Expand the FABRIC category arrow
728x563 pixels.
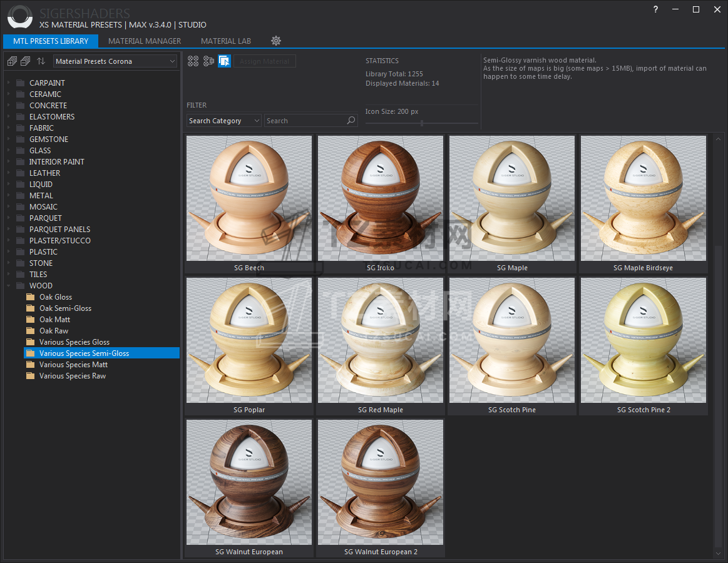[x=8, y=128]
